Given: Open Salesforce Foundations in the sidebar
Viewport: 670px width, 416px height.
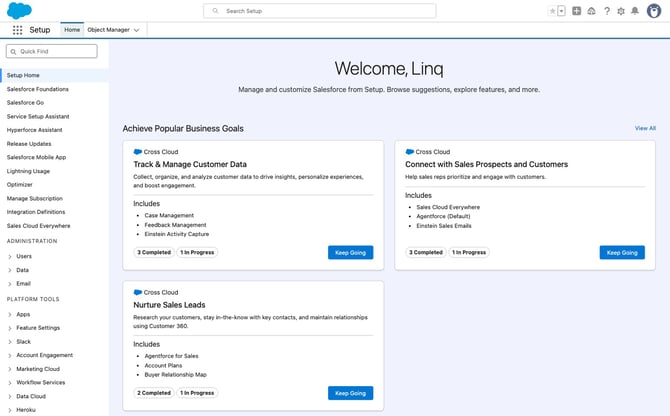Looking at the screenshot, I should (x=38, y=89).
